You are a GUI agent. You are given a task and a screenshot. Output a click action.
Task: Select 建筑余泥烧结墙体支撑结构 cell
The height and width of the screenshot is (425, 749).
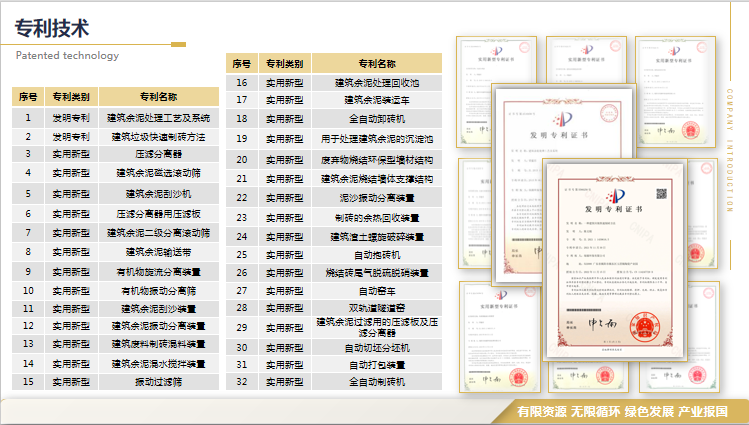click(377, 179)
